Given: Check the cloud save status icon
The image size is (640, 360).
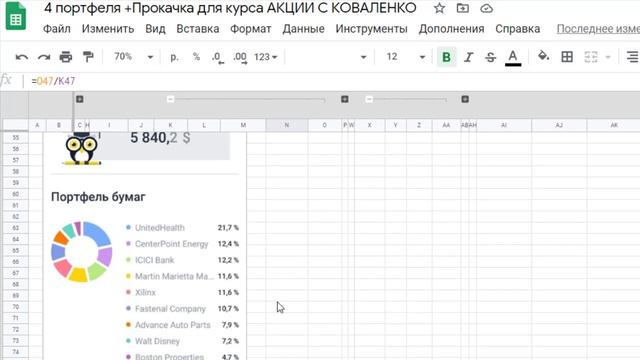Looking at the screenshot, I should click(486, 8).
